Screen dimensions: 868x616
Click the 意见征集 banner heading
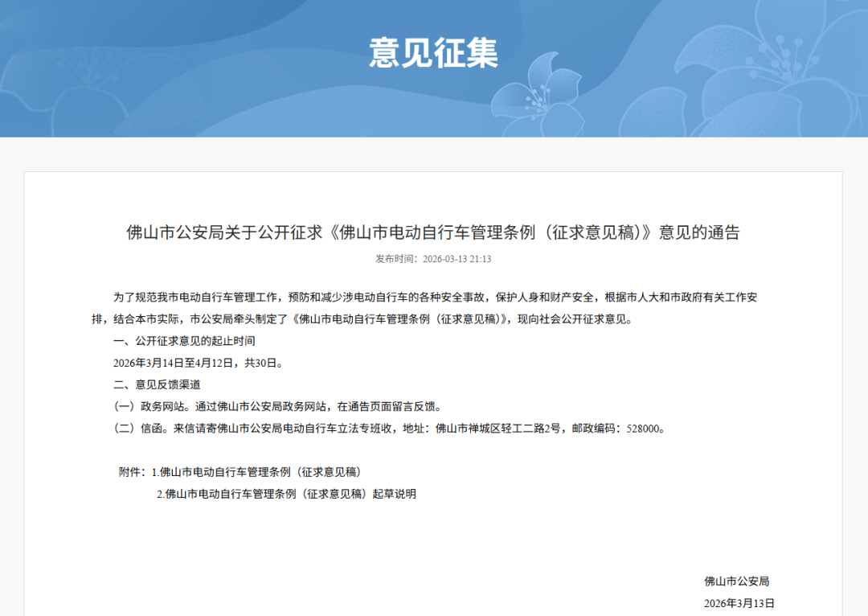[433, 52]
